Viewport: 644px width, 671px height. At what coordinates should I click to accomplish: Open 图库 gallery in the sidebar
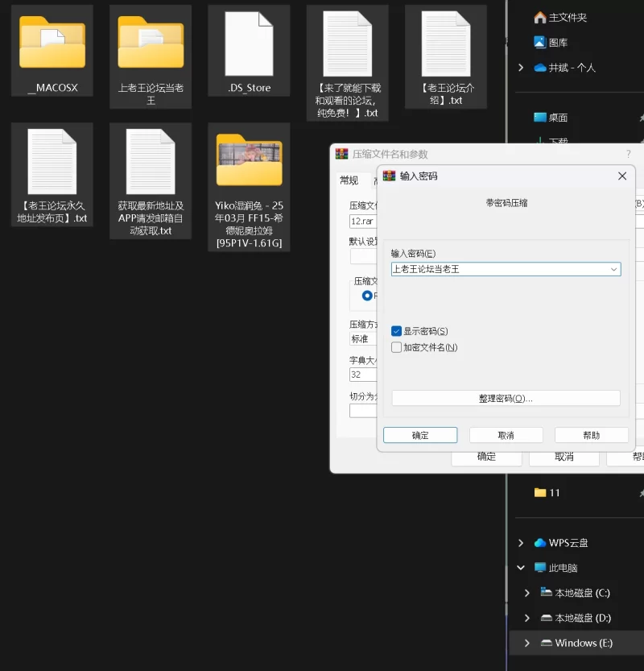coord(558,43)
